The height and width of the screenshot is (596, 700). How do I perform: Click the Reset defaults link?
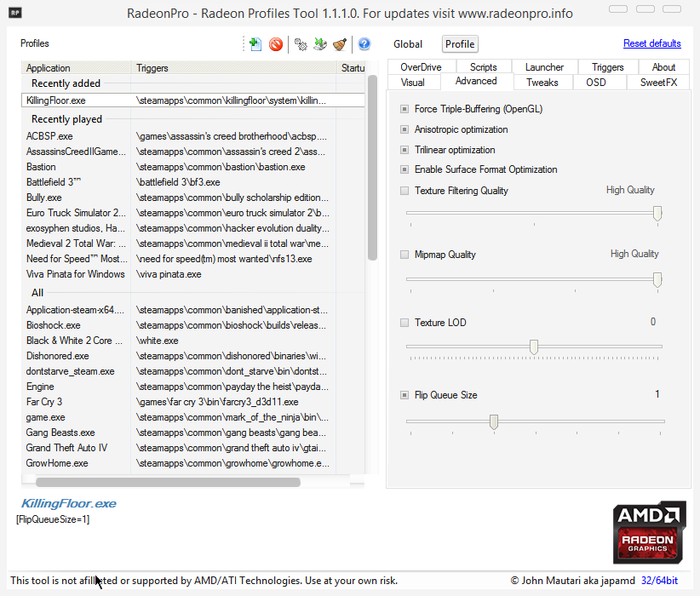click(651, 43)
